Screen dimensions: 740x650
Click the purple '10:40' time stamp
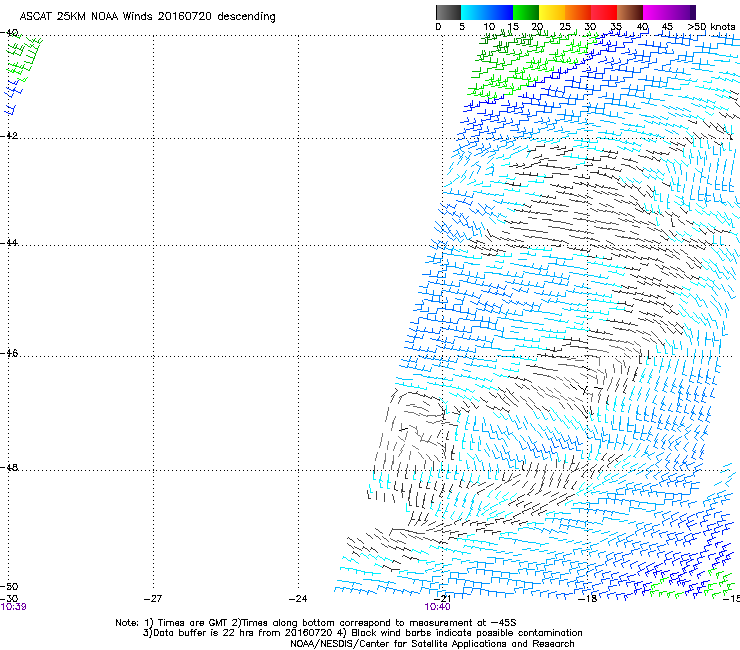pyautogui.click(x=437, y=607)
